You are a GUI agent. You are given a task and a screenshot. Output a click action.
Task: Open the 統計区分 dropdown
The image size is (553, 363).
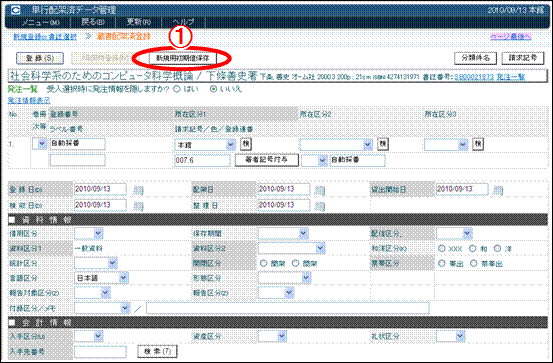(96, 263)
